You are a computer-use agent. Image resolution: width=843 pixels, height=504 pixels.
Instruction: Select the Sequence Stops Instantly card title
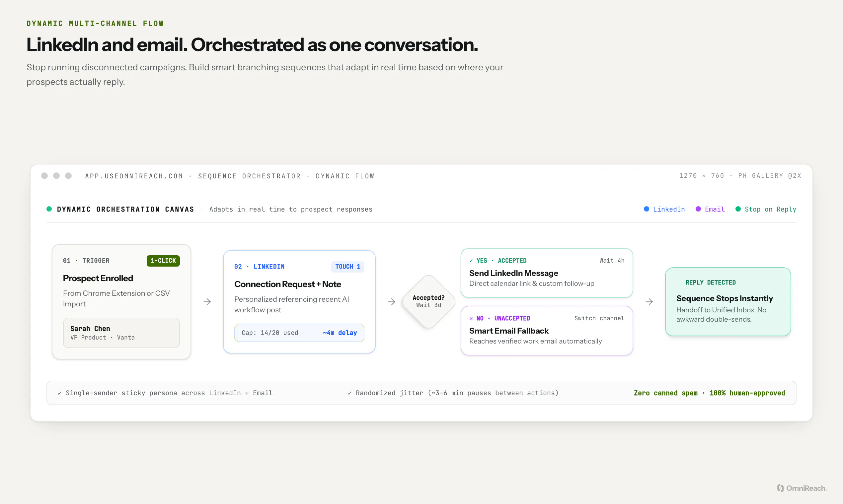pyautogui.click(x=725, y=298)
